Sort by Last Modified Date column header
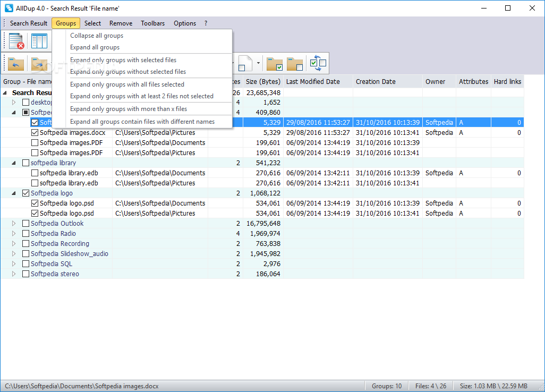The width and height of the screenshot is (545, 392). point(318,82)
